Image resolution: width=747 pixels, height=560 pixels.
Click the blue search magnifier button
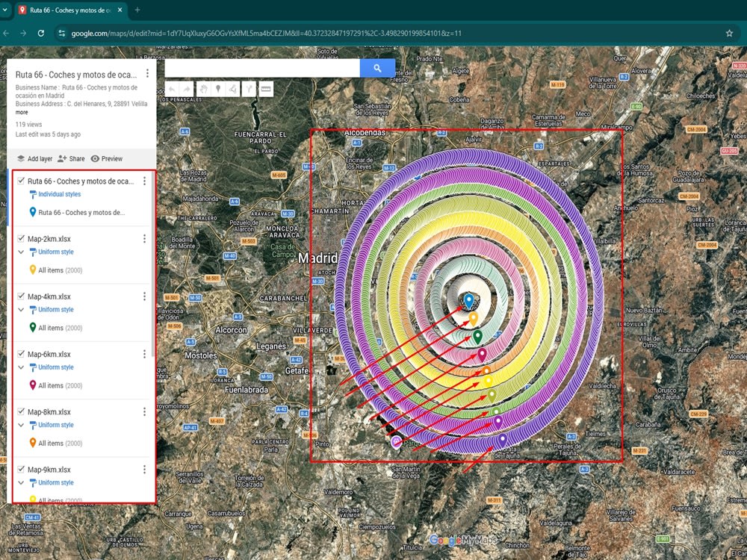[377, 68]
